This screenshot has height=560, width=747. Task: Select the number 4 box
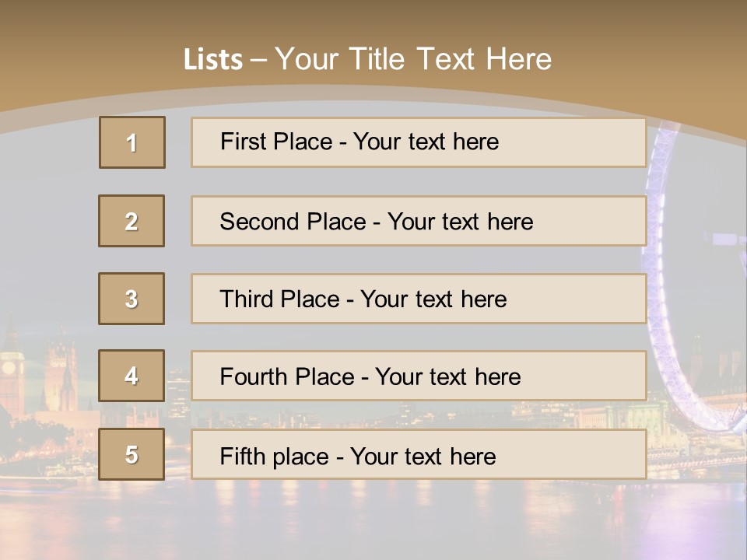[132, 376]
